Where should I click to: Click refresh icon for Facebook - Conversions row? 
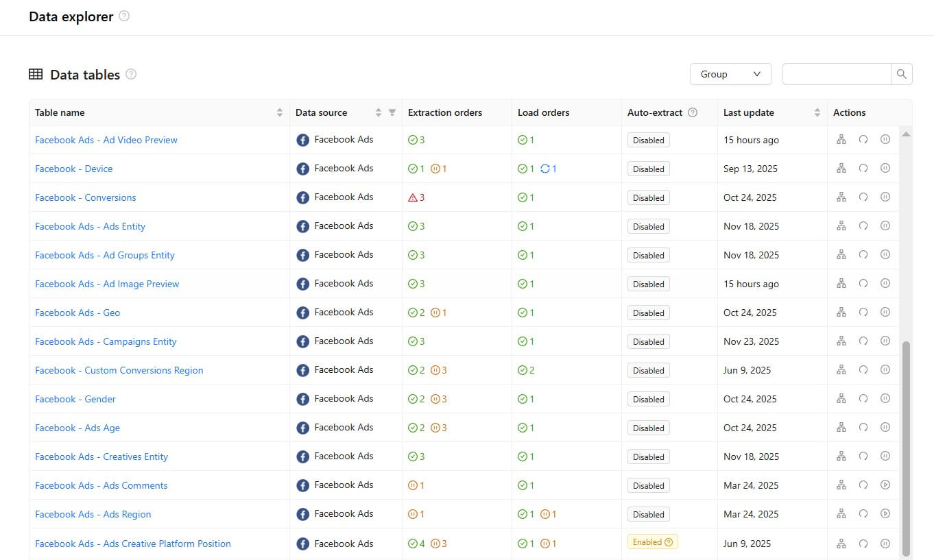point(863,197)
